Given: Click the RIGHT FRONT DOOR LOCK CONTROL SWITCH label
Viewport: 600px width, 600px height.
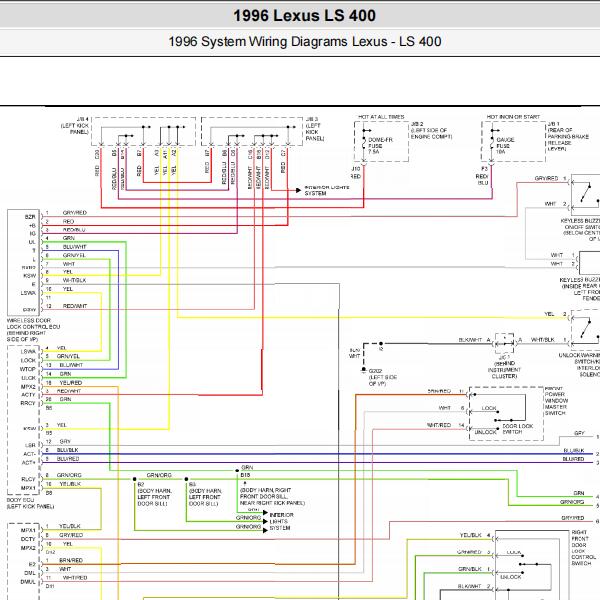Looking at the screenshot, I should tap(583, 548).
